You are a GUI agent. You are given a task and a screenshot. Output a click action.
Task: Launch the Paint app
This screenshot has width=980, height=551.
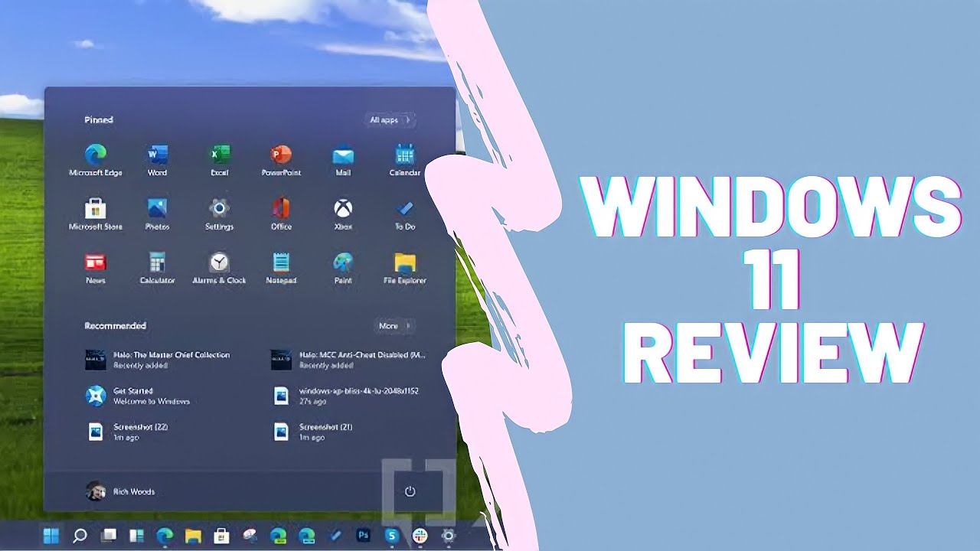[x=343, y=268]
